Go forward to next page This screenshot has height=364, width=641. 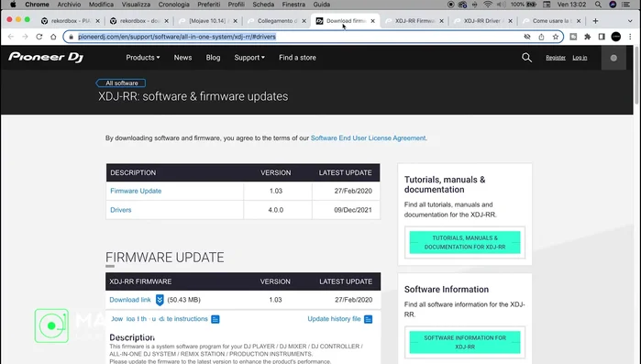25,37
